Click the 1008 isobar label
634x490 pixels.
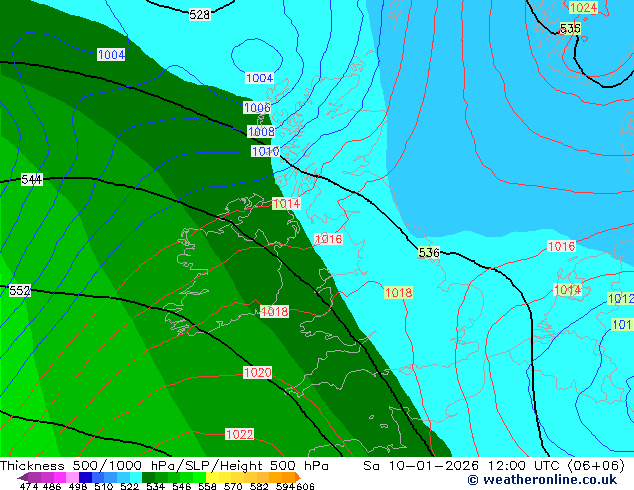[x=261, y=131]
